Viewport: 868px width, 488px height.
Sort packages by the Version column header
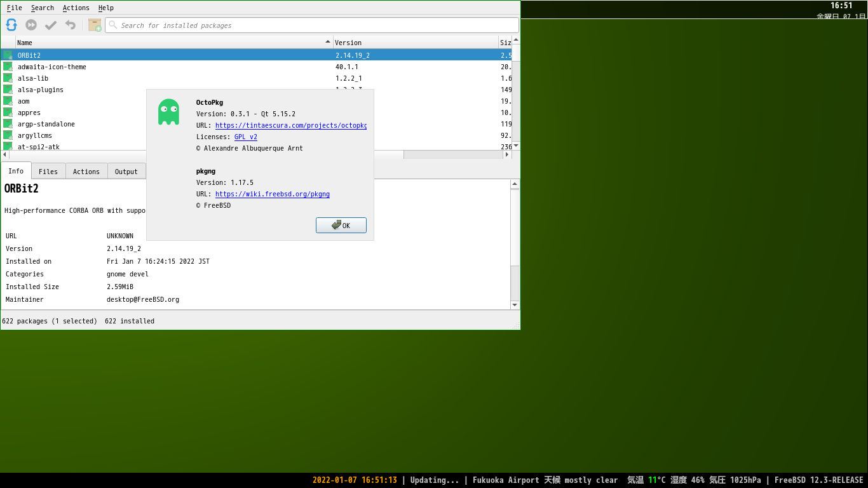[416, 43]
